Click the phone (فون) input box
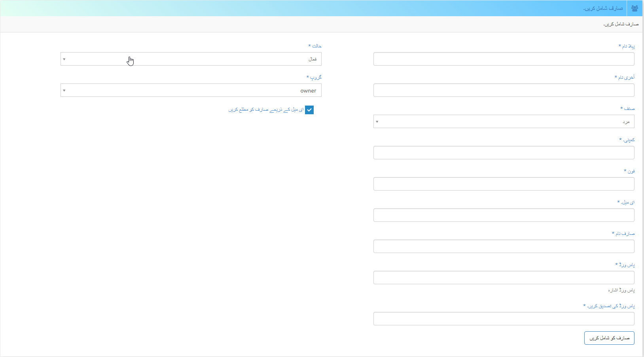Viewport: 644px width, 357px height. pyautogui.click(x=504, y=184)
